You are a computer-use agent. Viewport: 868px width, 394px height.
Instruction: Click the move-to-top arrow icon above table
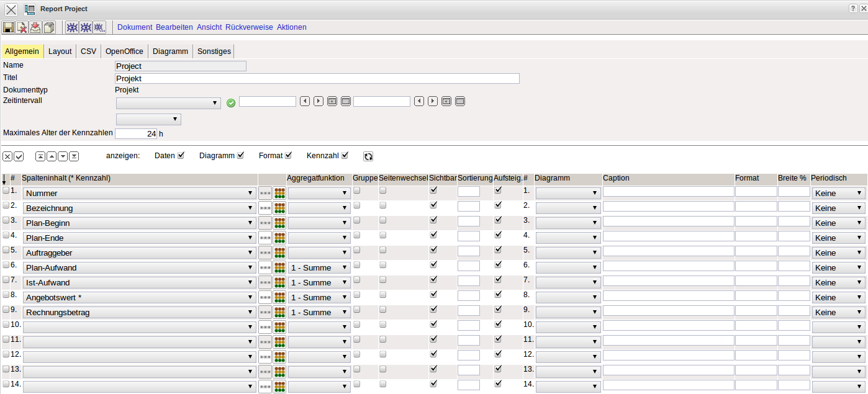40,156
